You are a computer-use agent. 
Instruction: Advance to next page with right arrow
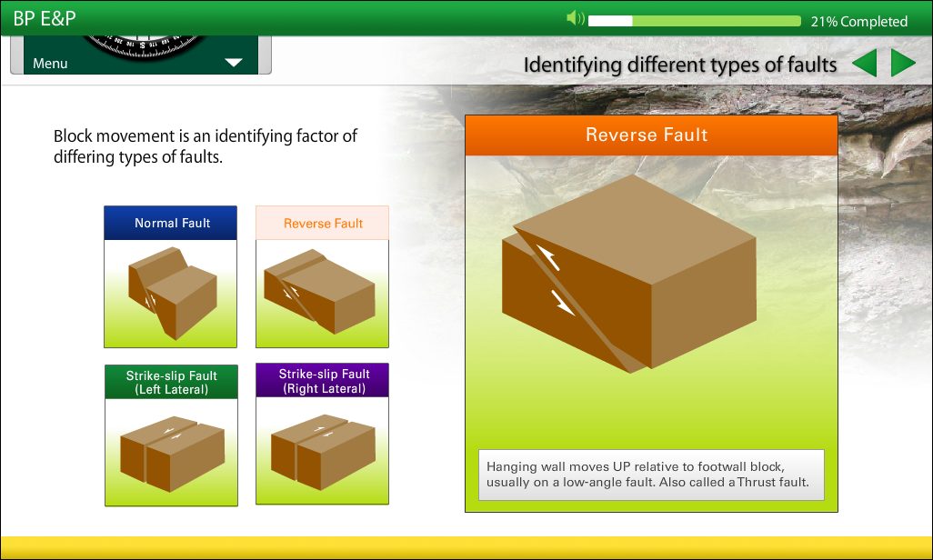click(903, 64)
